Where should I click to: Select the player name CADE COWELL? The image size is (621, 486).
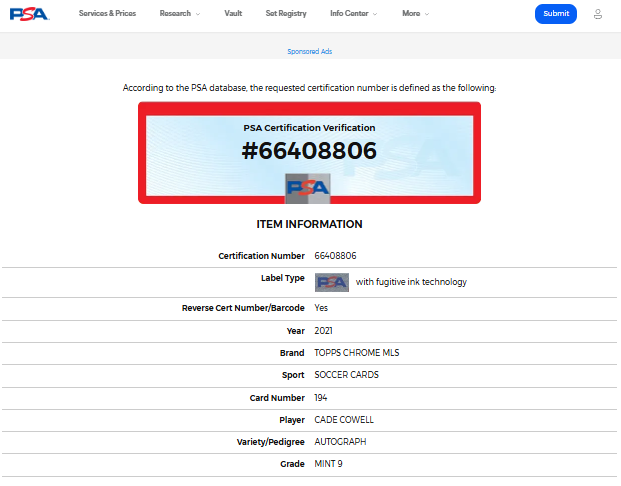[343, 420]
